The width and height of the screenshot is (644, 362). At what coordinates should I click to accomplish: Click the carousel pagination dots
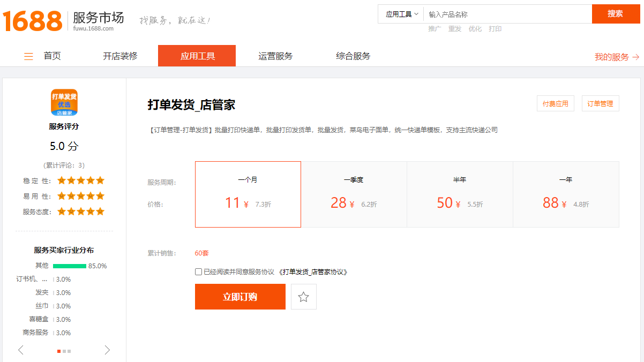pyautogui.click(x=64, y=351)
